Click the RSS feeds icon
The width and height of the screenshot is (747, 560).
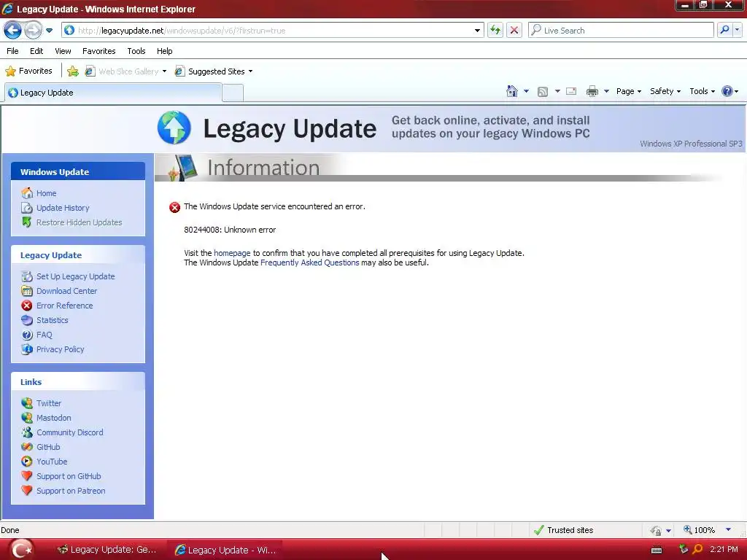543,91
